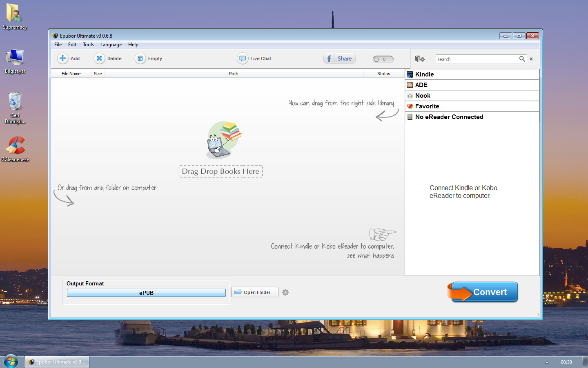Open the Tools menu

[x=88, y=45]
